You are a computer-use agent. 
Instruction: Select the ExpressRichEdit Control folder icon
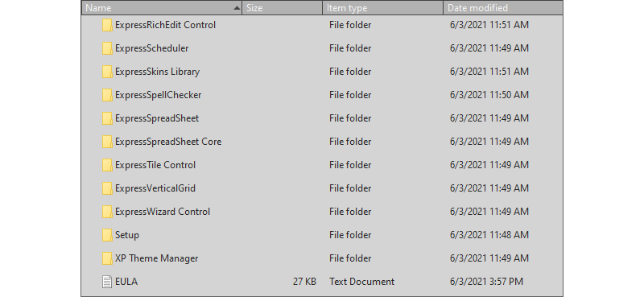click(107, 25)
